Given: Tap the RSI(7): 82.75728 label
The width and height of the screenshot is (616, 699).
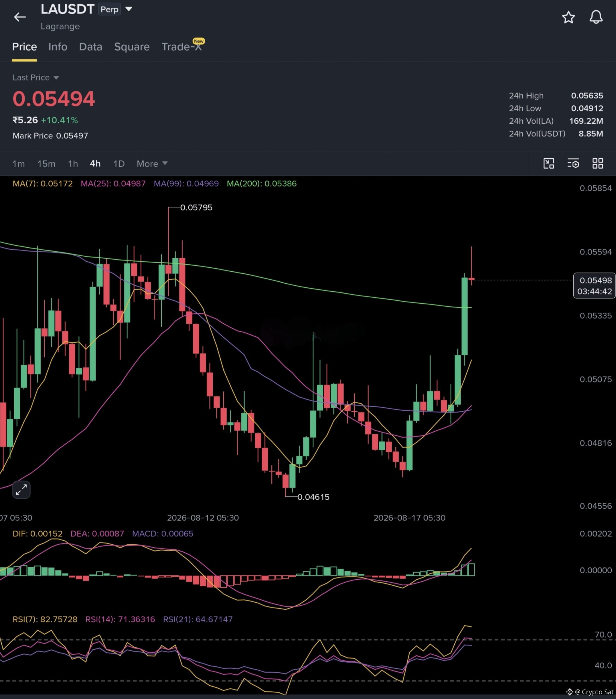Looking at the screenshot, I should (x=45, y=619).
